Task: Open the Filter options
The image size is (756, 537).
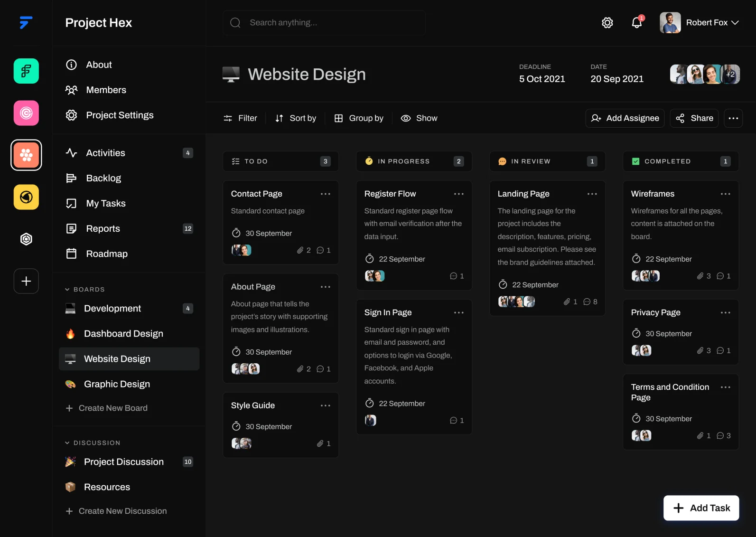Action: pos(240,118)
